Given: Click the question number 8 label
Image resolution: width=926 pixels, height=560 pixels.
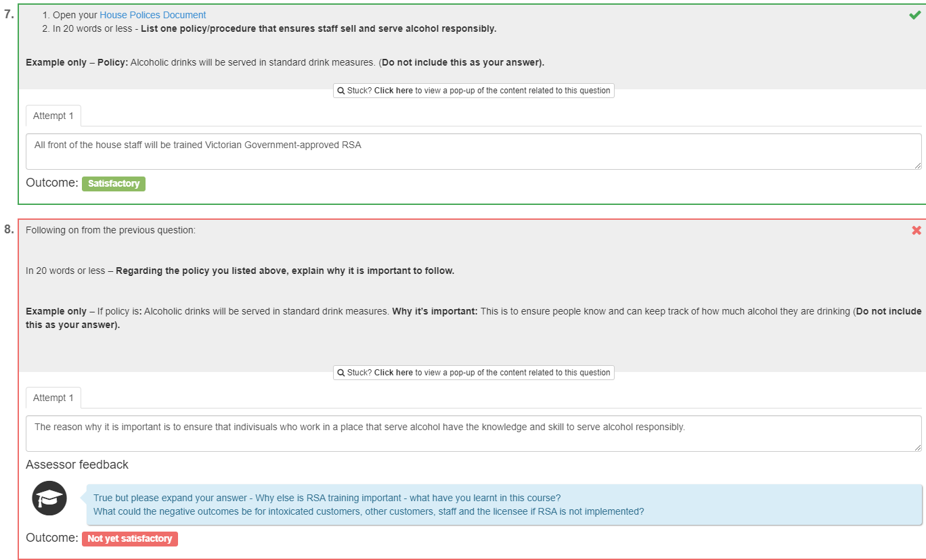Looking at the screenshot, I should pyautogui.click(x=9, y=229).
